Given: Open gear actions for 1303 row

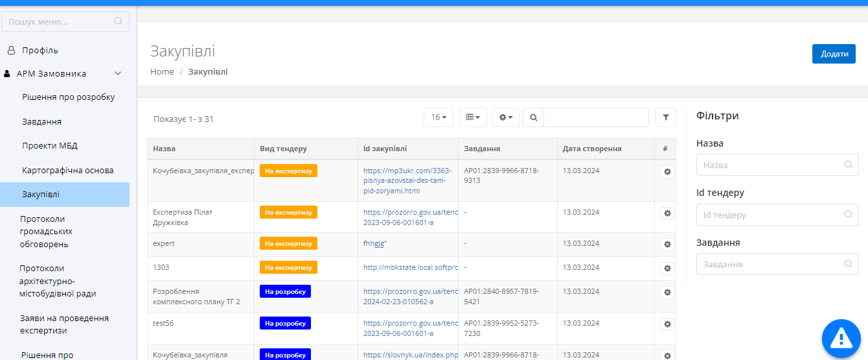Looking at the screenshot, I should 667,268.
